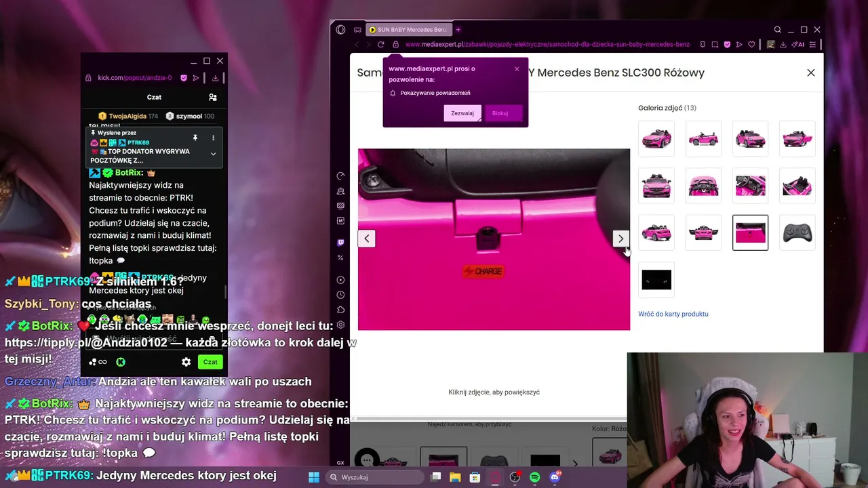Open Microsoft Store from taskbar

pos(475,477)
